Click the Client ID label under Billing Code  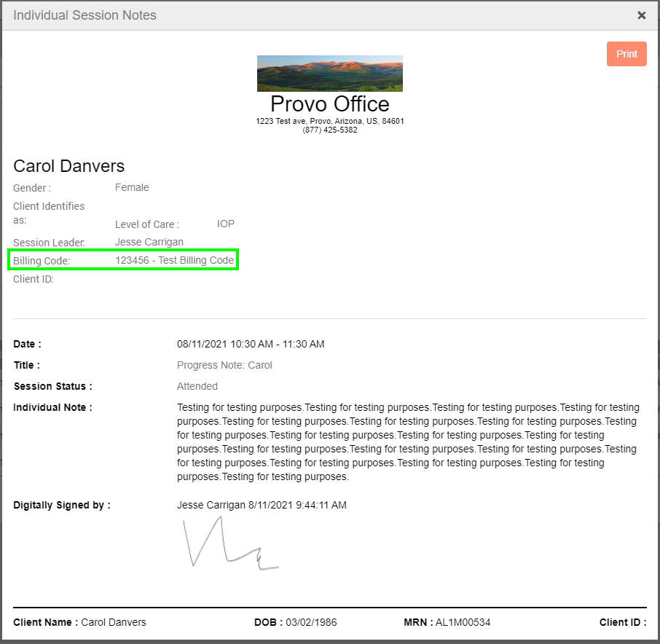pyautogui.click(x=34, y=279)
